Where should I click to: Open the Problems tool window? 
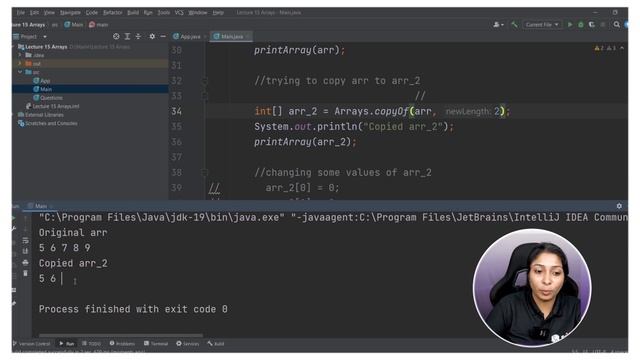click(122, 344)
